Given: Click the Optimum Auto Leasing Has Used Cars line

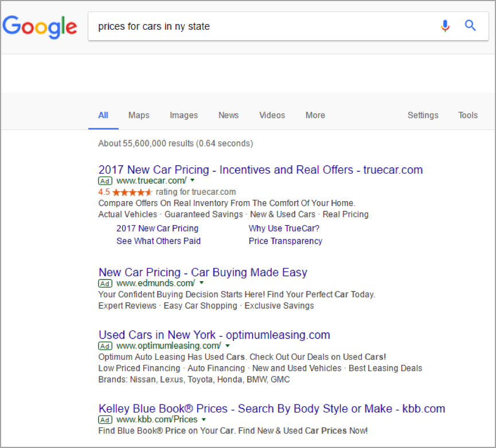Looking at the screenshot, I should pos(242,357).
